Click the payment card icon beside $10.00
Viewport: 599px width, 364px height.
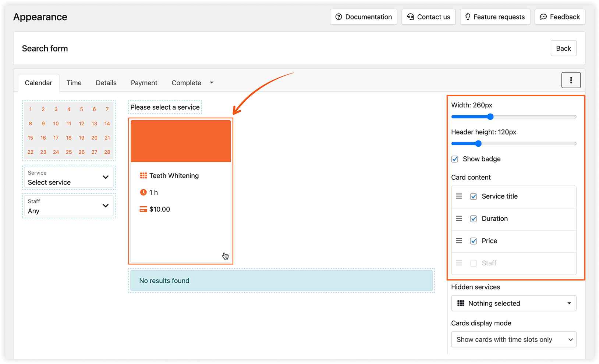pyautogui.click(x=143, y=209)
